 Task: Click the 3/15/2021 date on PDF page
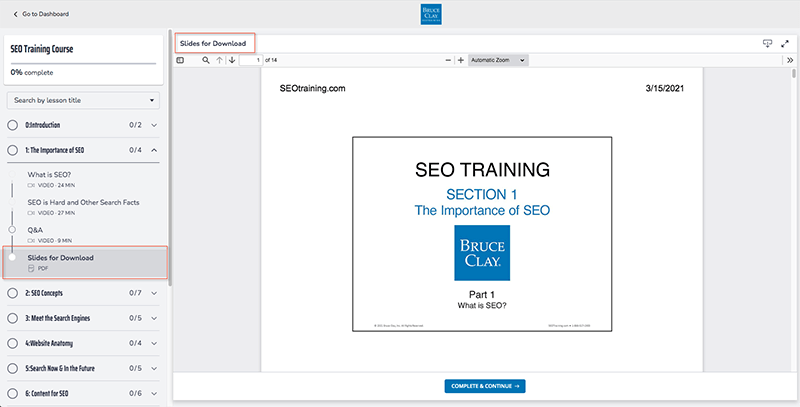click(x=665, y=88)
